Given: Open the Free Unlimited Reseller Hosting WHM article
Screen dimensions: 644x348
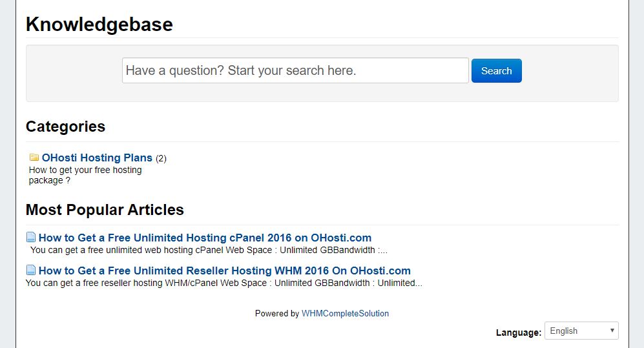Looking at the screenshot, I should click(225, 271).
